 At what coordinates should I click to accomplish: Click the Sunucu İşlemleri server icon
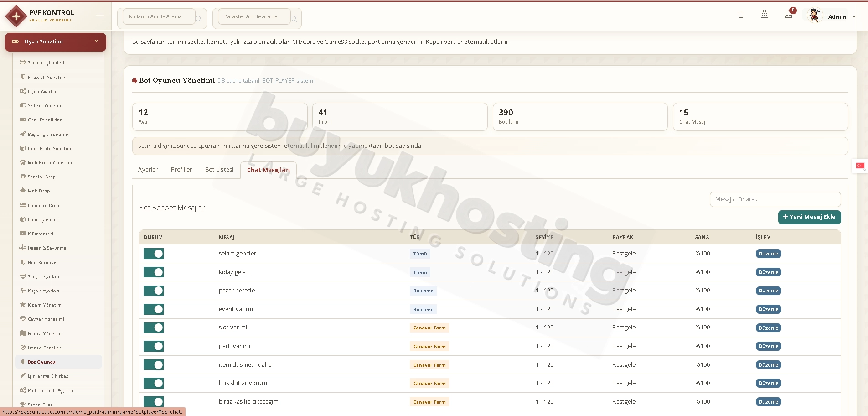23,62
